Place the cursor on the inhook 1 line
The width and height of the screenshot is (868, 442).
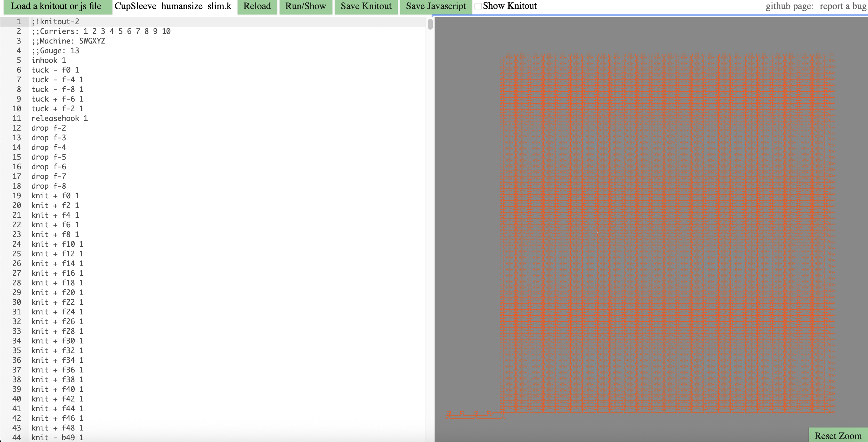point(49,60)
